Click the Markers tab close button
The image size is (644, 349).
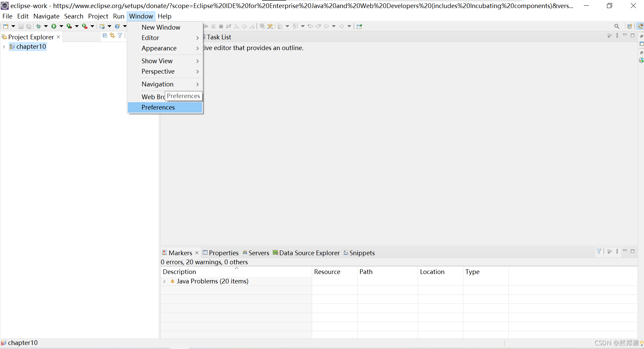[x=197, y=253]
